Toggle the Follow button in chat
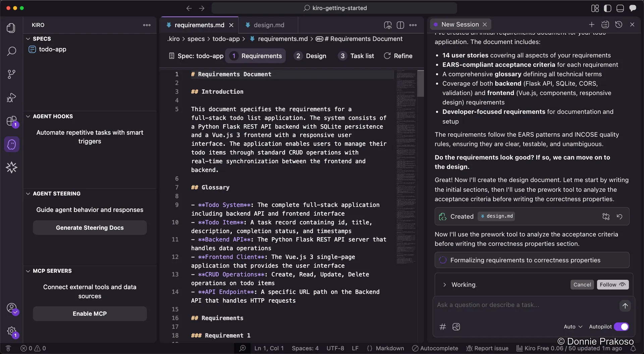Screen dimensions: 644x354 click(x=612, y=284)
